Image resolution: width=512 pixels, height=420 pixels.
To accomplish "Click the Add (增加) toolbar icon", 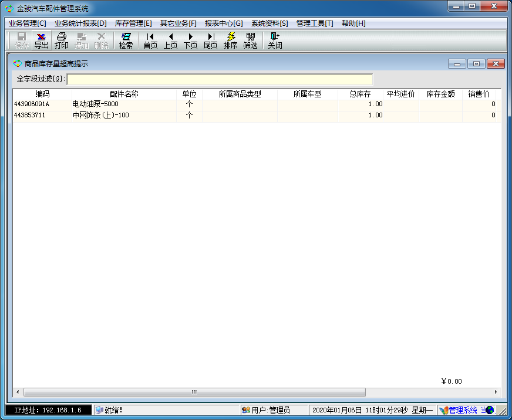I will tap(81, 41).
